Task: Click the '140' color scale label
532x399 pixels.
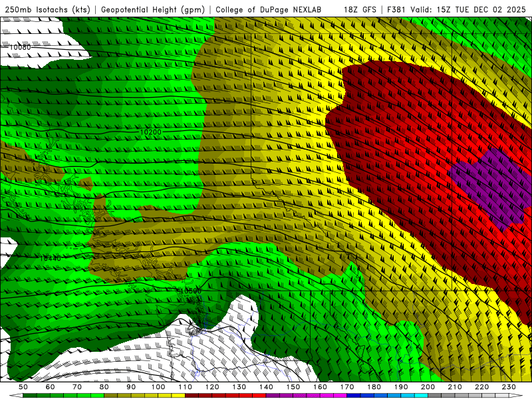Action: pos(266,387)
